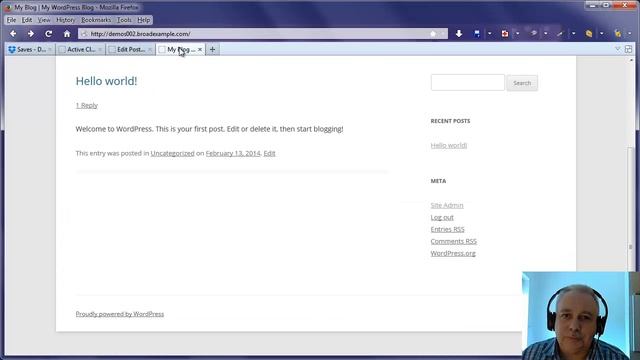The image size is (640, 360).
Task: Open the Bookmarks menu
Action: (96, 20)
